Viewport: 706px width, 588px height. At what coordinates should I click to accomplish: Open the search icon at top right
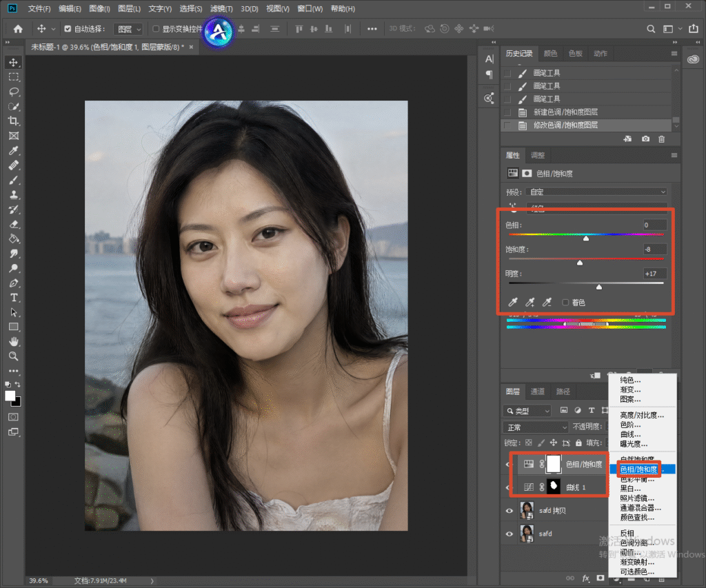tap(651, 29)
